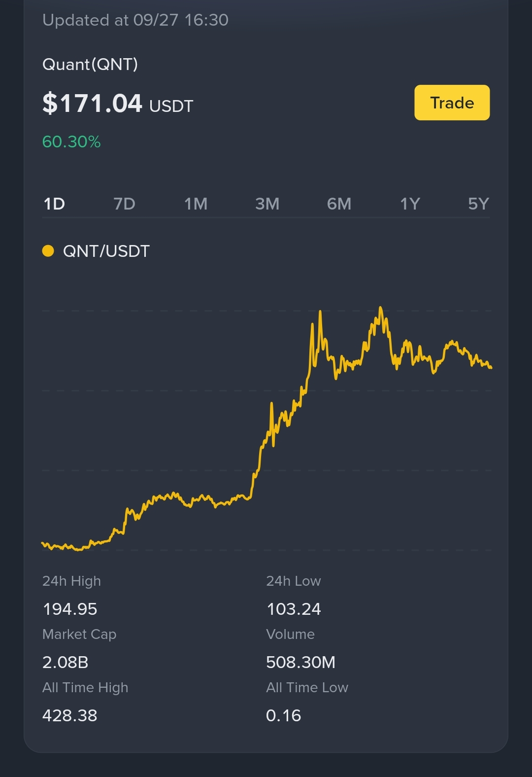The width and height of the screenshot is (532, 777).
Task: Toggle the yellow QNT/USDT legend dot
Action: pos(48,251)
